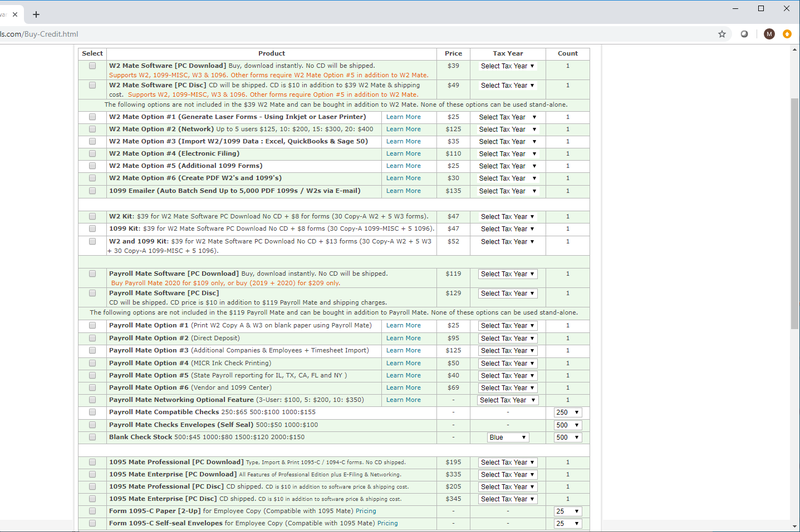Viewport: 800px width, 532px height.
Task: Open count dropdown for Payroll Mate Compatible Checks
Action: pyautogui.click(x=568, y=413)
